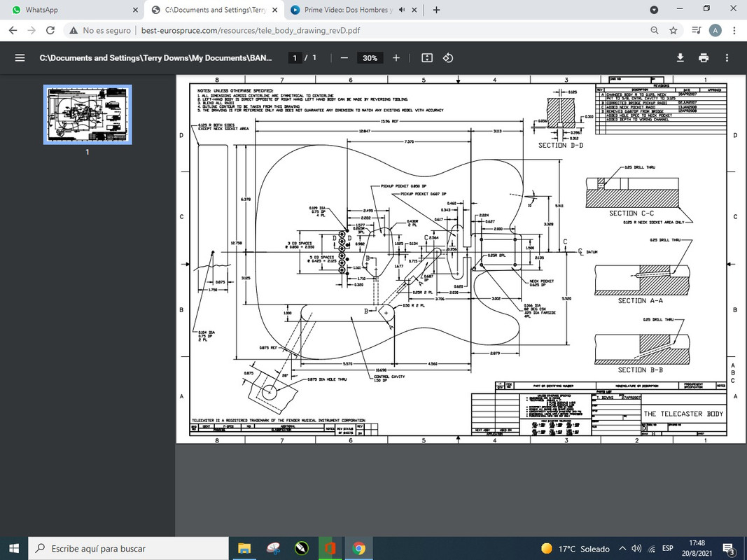
Task: Open a new browser tab
Action: point(436,10)
